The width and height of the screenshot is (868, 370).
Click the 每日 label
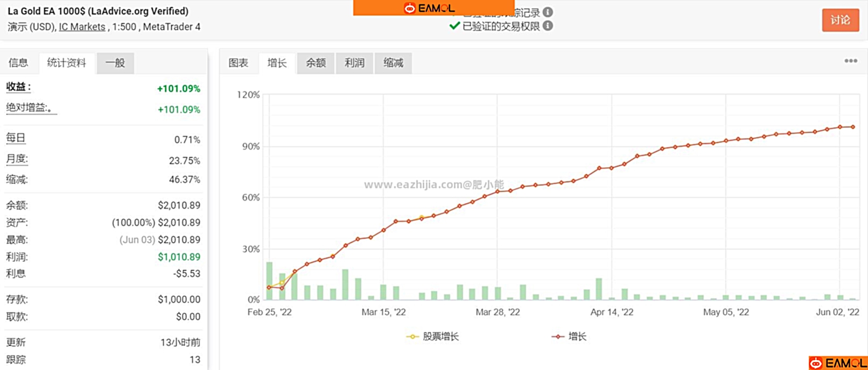(x=16, y=138)
